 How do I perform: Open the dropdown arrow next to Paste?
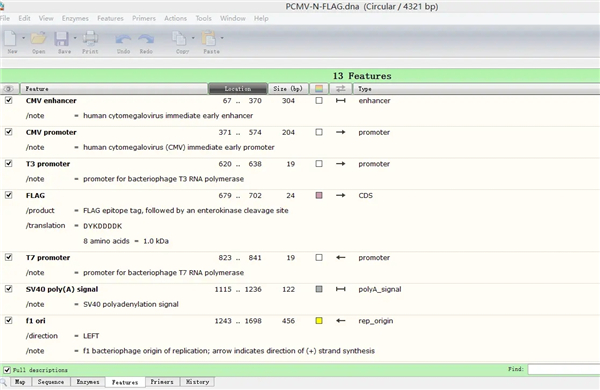tap(222, 38)
